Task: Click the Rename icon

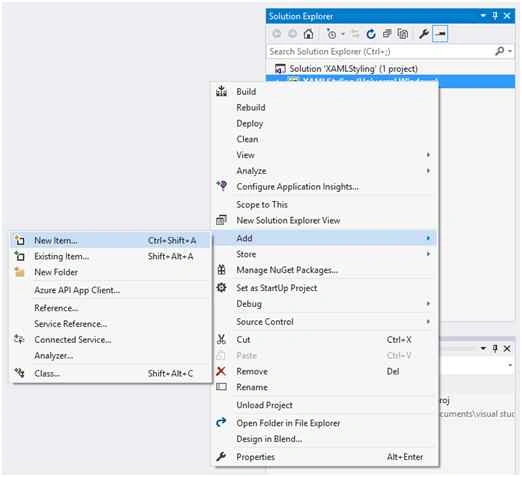Action: click(x=221, y=387)
